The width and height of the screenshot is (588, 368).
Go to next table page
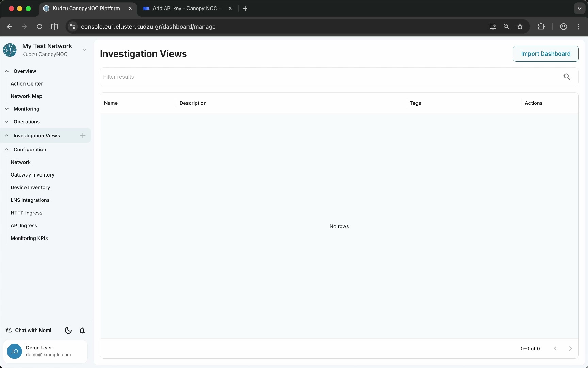click(570, 348)
